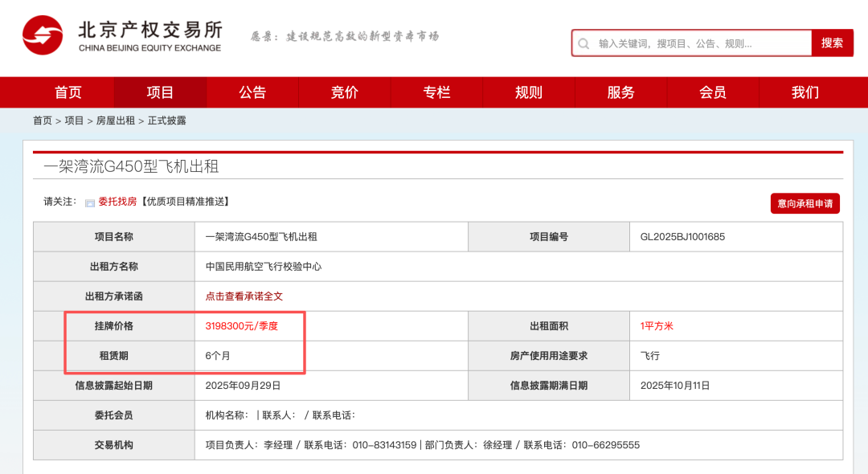View the 点击查看承诺全文 link
868x474 pixels.
[x=244, y=296]
